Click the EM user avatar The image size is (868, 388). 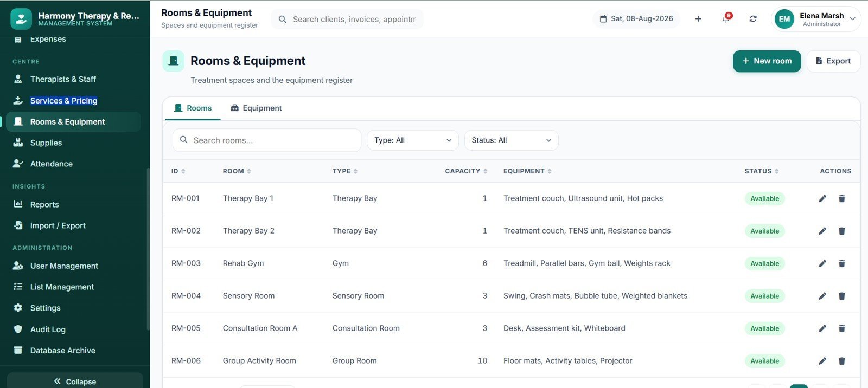(784, 19)
